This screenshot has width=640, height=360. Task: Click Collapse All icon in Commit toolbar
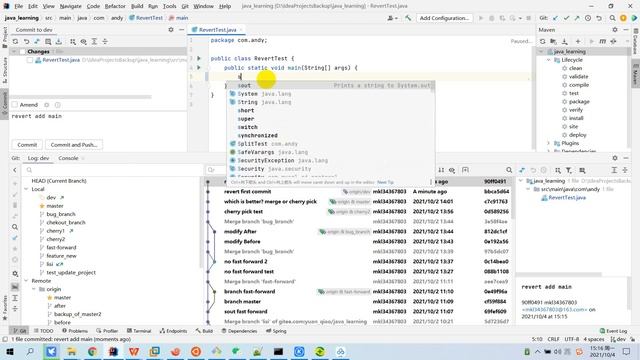[105, 42]
